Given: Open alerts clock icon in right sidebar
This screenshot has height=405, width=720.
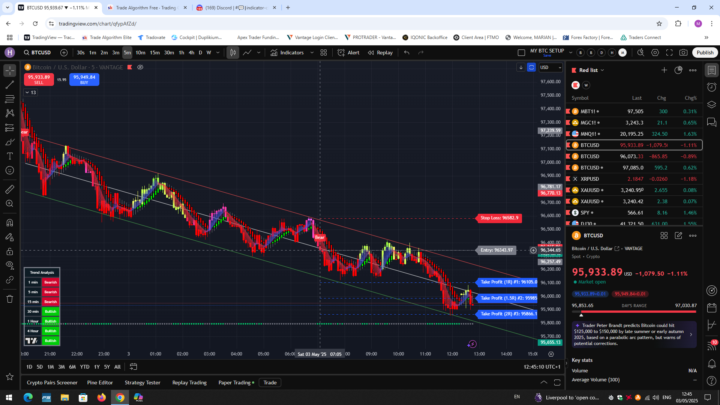Looking at the screenshot, I should pos(711,87).
